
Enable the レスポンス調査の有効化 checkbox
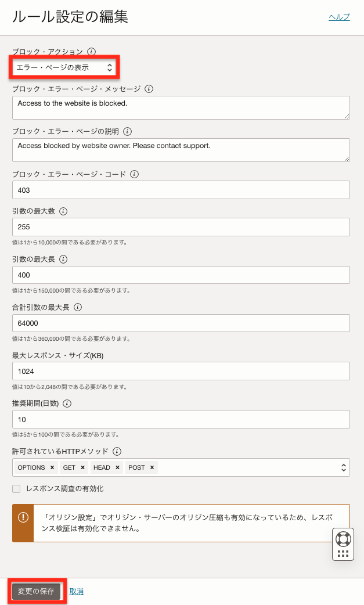coord(15,488)
